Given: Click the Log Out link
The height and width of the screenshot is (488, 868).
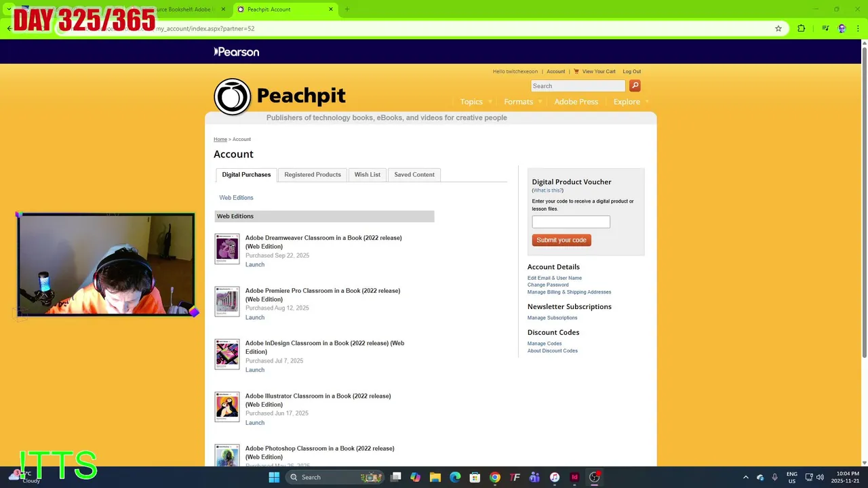Looking at the screenshot, I should [x=632, y=71].
